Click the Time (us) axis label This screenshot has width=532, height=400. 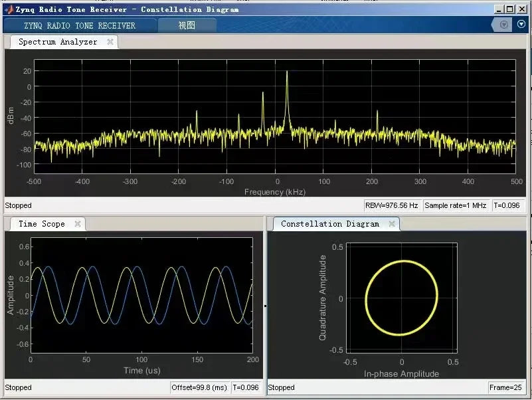(x=142, y=371)
